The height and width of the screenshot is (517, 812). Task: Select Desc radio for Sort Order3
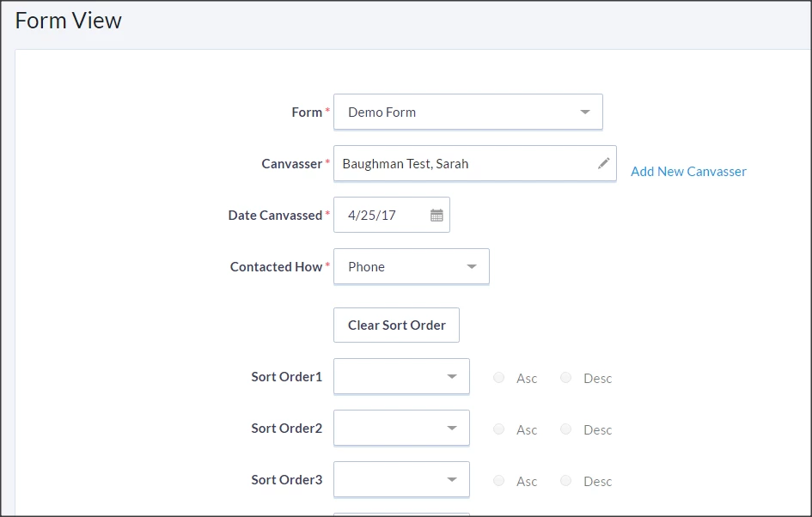[566, 480]
